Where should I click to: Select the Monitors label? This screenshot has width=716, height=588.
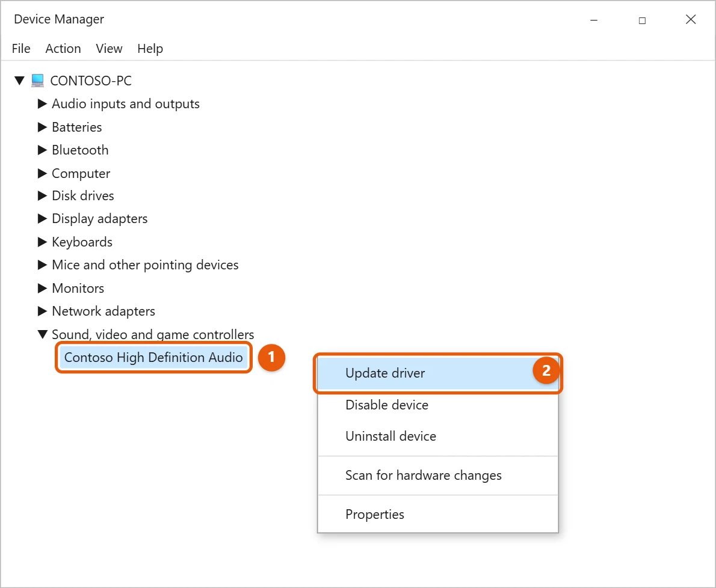(78, 289)
